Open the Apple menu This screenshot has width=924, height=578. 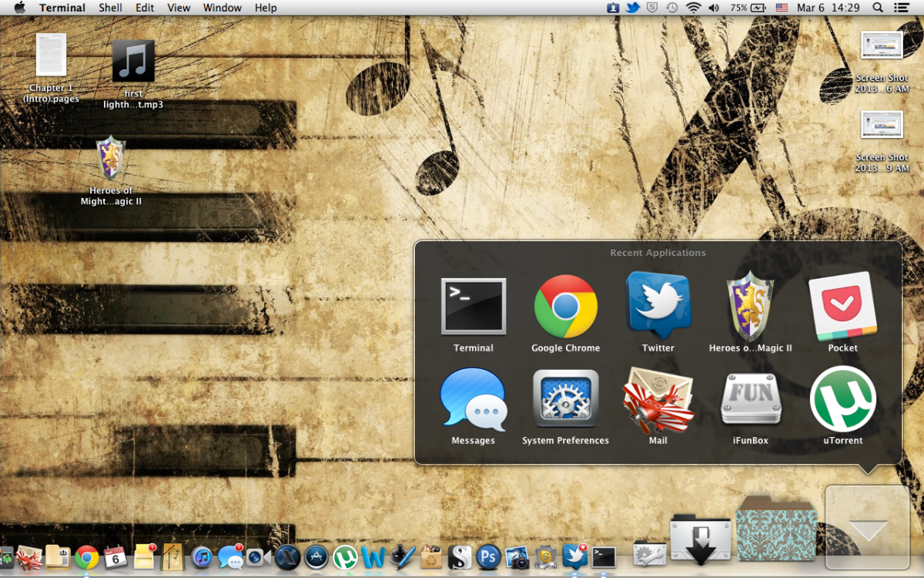point(20,8)
